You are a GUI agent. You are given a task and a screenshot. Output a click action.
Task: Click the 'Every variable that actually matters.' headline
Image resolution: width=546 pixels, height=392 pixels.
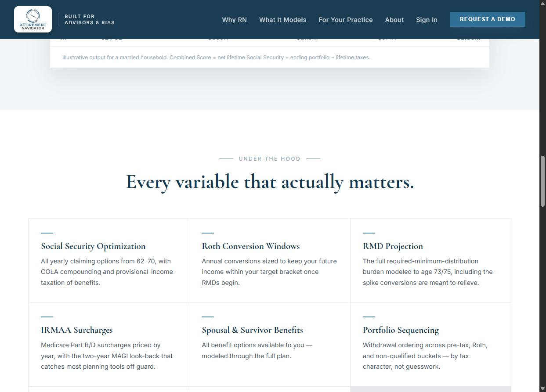coord(270,182)
